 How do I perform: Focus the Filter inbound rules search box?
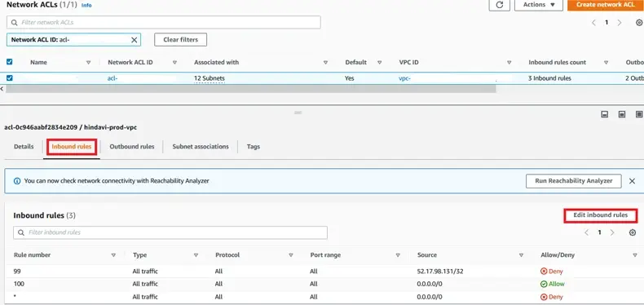tap(170, 232)
